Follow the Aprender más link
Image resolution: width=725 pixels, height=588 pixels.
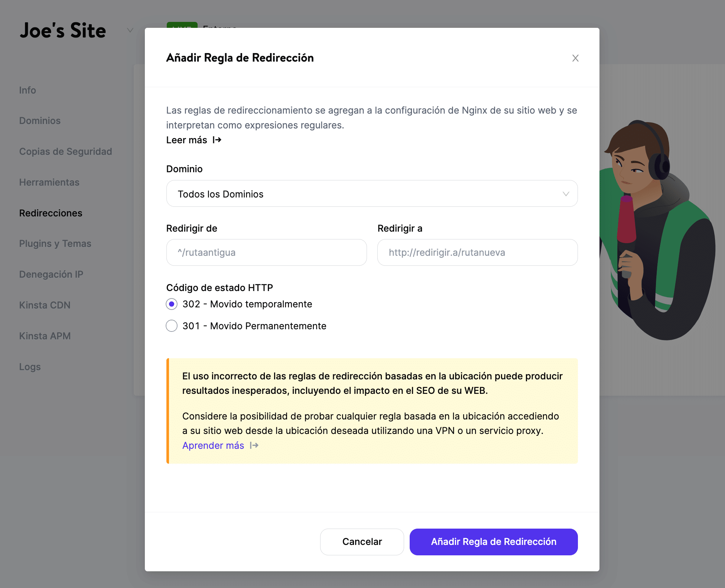[213, 445]
